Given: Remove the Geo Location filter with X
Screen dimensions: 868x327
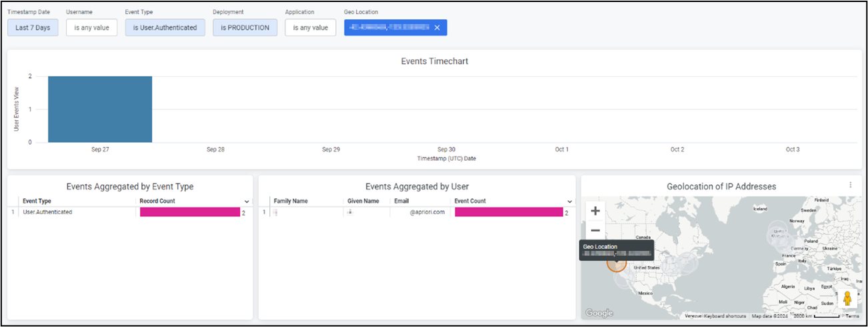Looking at the screenshot, I should pos(437,27).
